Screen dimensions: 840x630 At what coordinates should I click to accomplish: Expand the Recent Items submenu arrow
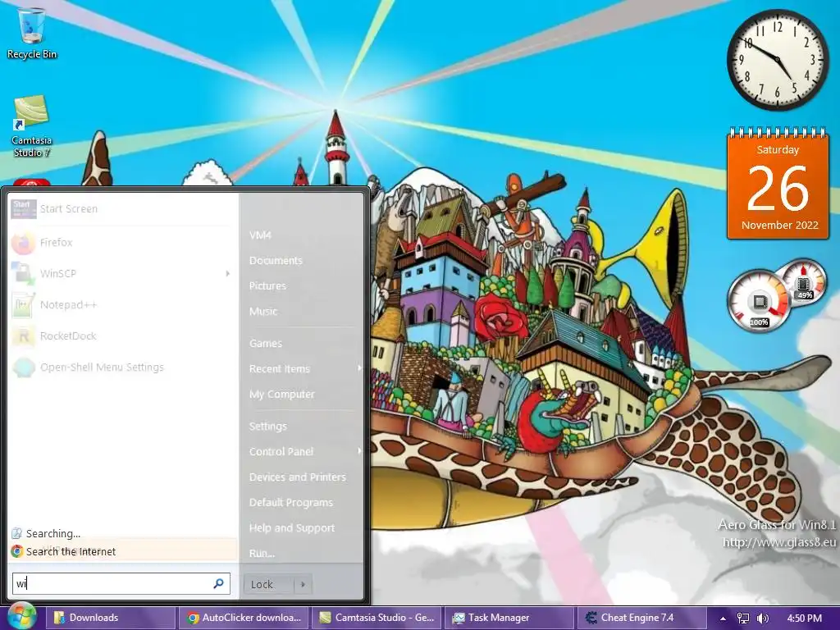pyautogui.click(x=359, y=368)
